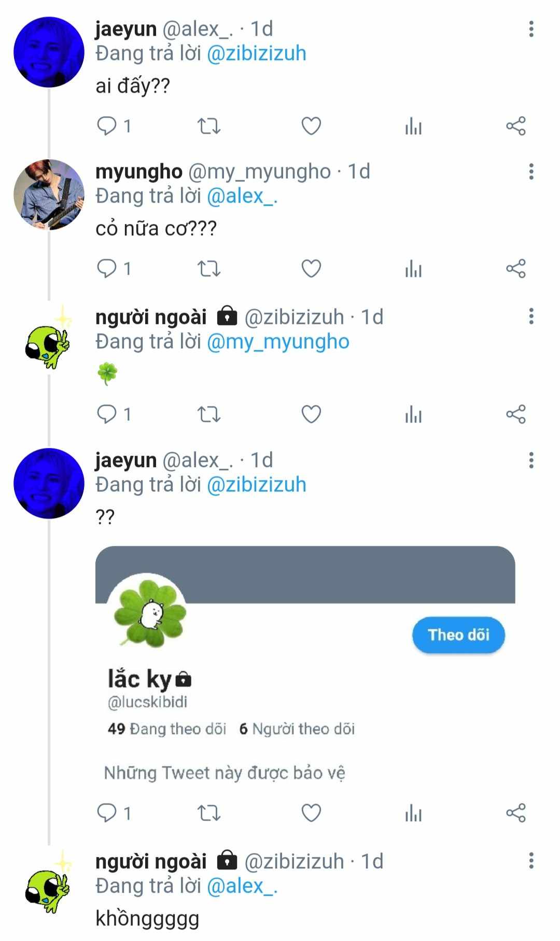Share myungho's "cỏ nữa cơ???" tweet

[x=515, y=269]
